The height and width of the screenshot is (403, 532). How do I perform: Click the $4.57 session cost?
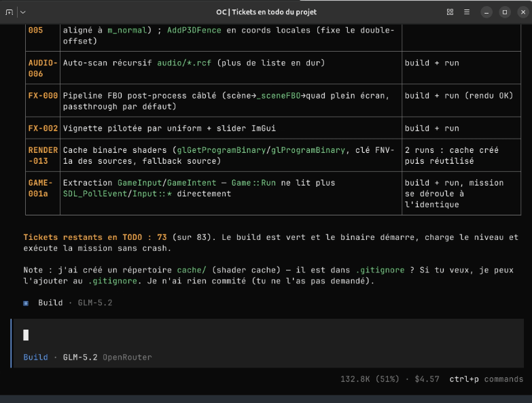pos(427,379)
